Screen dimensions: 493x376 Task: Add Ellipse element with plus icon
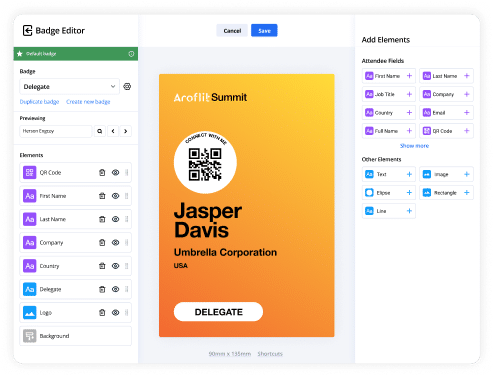409,192
